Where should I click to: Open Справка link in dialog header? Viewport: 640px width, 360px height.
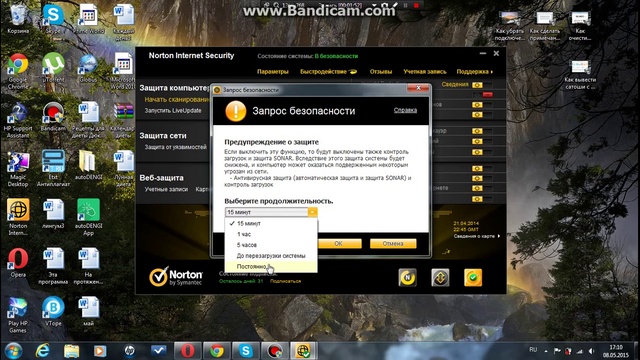click(405, 110)
